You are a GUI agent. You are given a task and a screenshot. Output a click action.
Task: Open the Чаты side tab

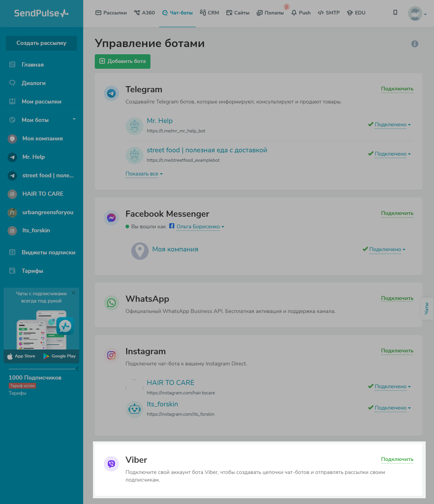[x=427, y=308]
